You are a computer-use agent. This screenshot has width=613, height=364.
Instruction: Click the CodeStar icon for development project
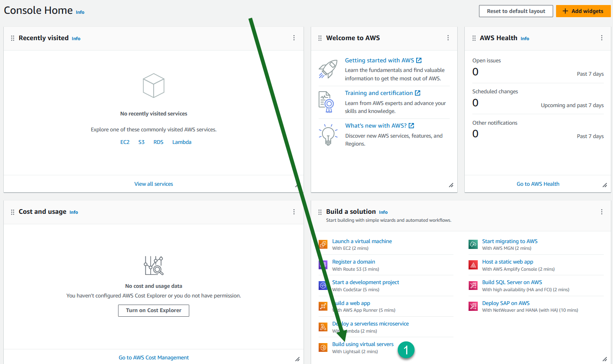(323, 286)
